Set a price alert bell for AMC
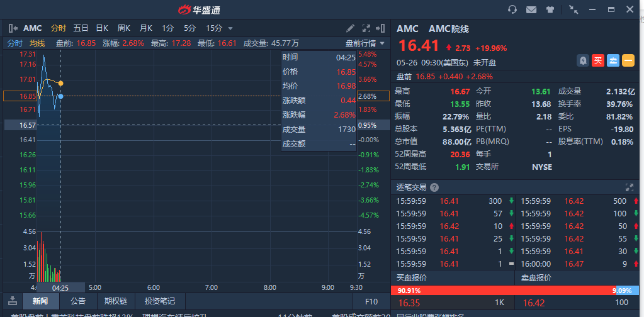The width and height of the screenshot is (644, 317). point(584,60)
